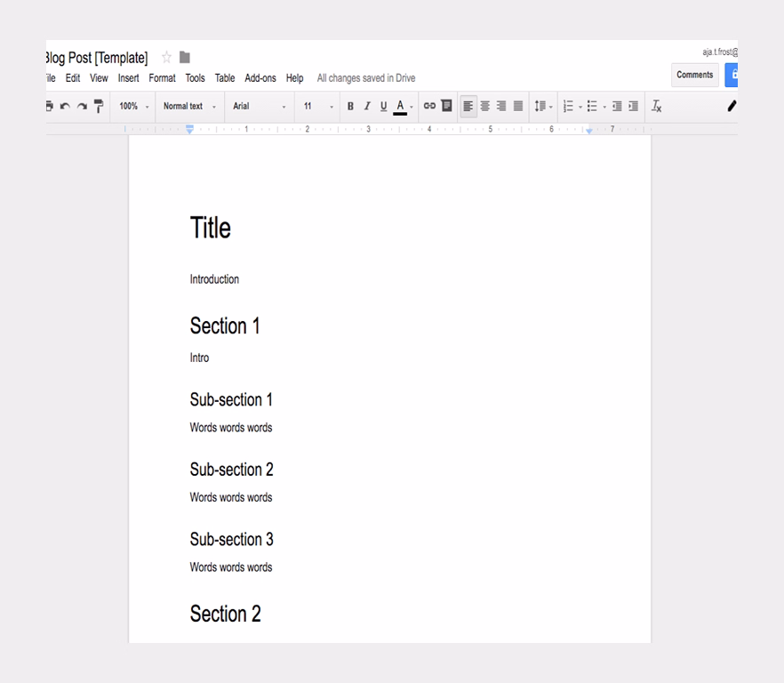Image resolution: width=784 pixels, height=683 pixels.
Task: Insert a comment using toolbar icon
Action: [x=446, y=106]
